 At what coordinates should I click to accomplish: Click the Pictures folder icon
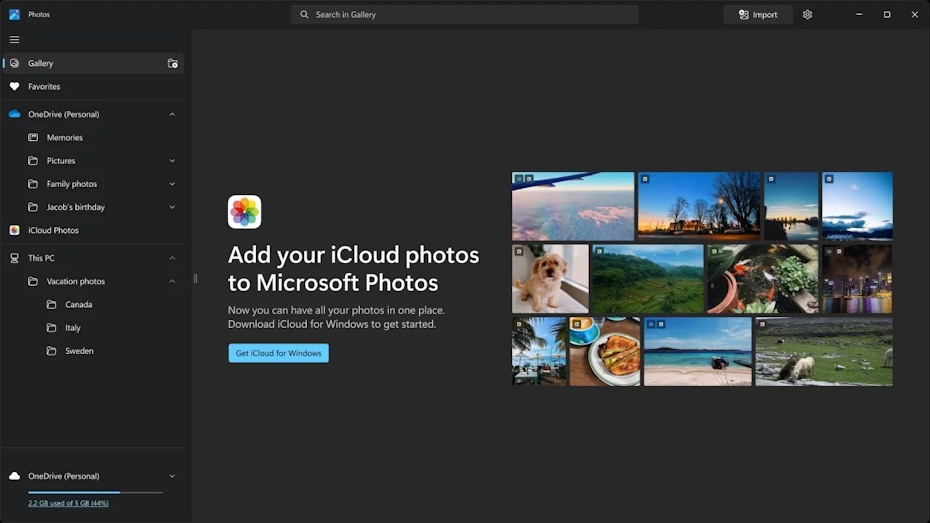point(33,161)
